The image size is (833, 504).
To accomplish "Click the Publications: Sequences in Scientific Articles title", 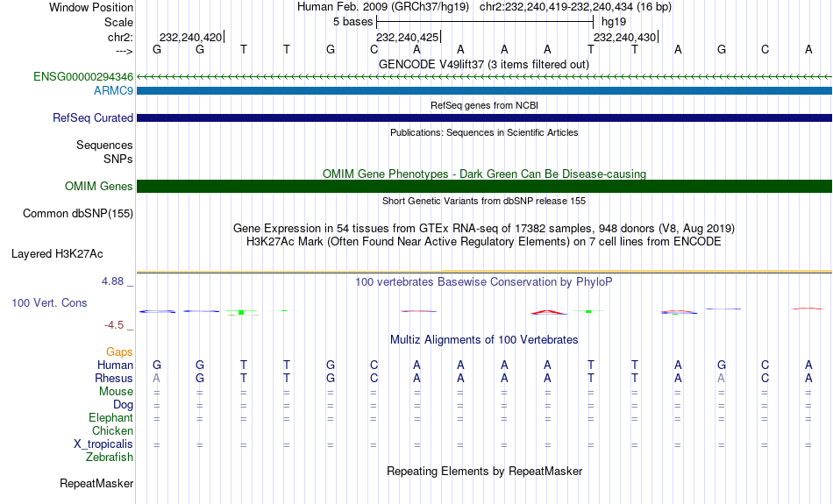I will click(484, 132).
